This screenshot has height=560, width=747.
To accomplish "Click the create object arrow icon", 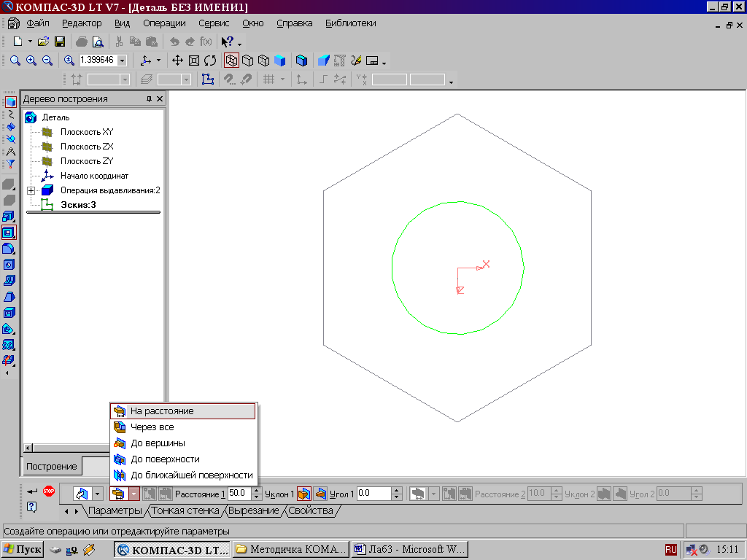I will point(32,491).
